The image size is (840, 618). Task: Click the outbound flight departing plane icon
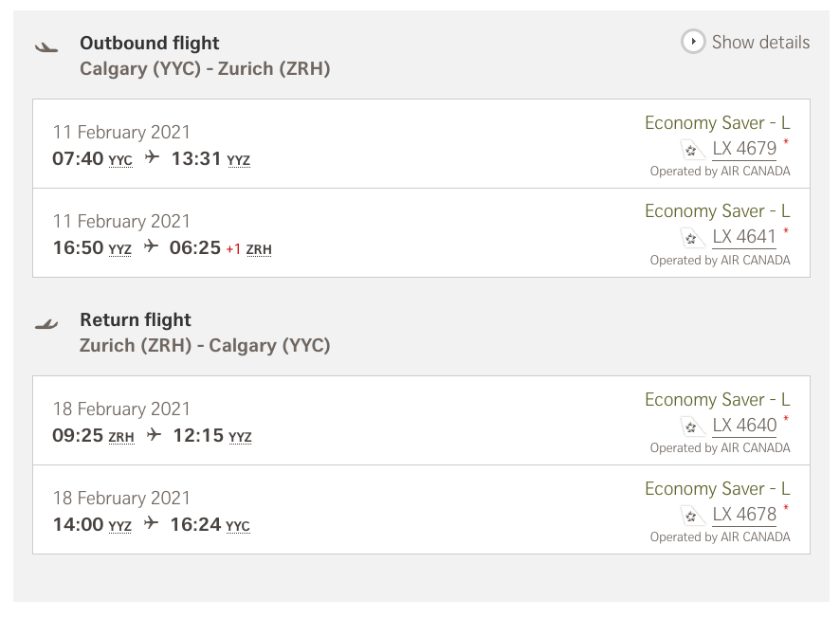click(46, 47)
